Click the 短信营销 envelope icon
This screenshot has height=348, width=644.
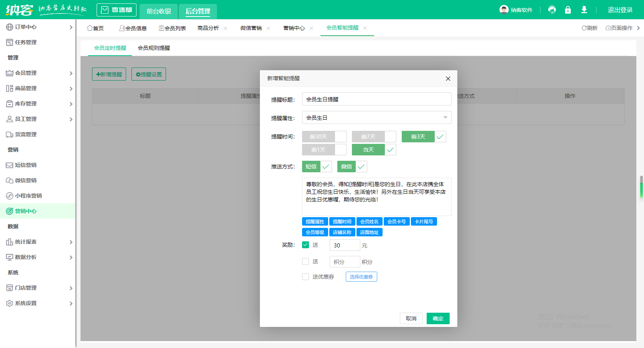coord(10,165)
